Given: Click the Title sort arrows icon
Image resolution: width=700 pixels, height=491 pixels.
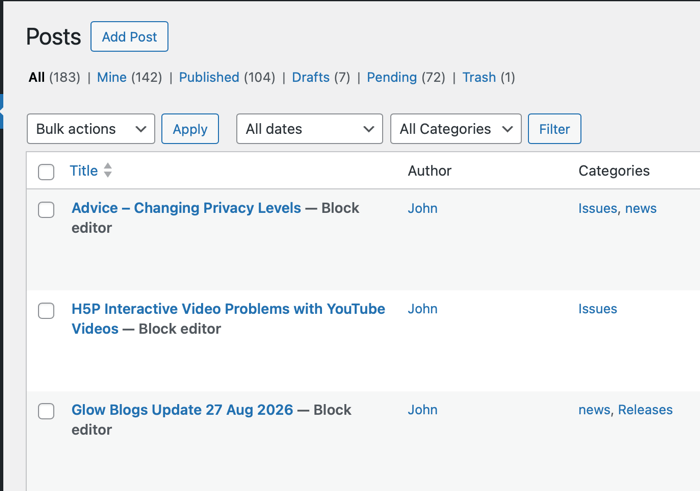Looking at the screenshot, I should pos(108,170).
